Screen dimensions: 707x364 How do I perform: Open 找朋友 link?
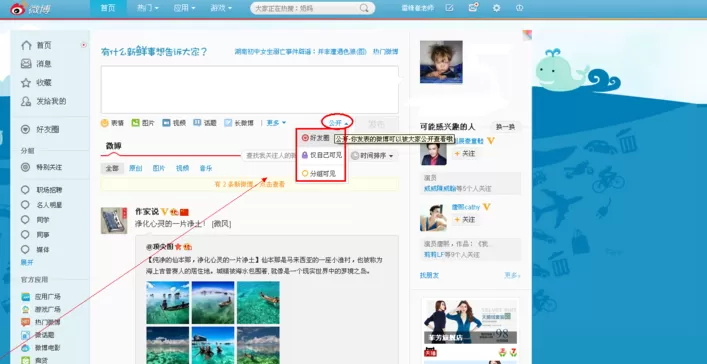[x=429, y=275]
